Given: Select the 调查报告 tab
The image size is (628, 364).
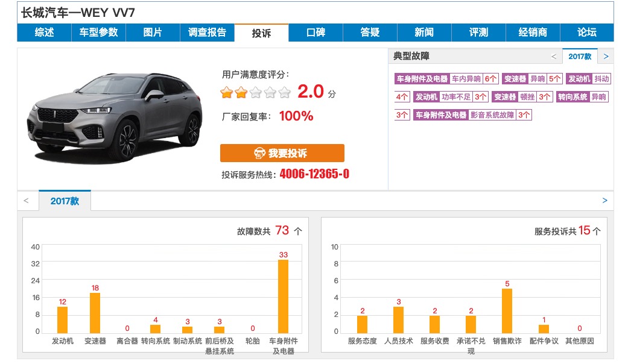Looking at the screenshot, I should click(207, 33).
